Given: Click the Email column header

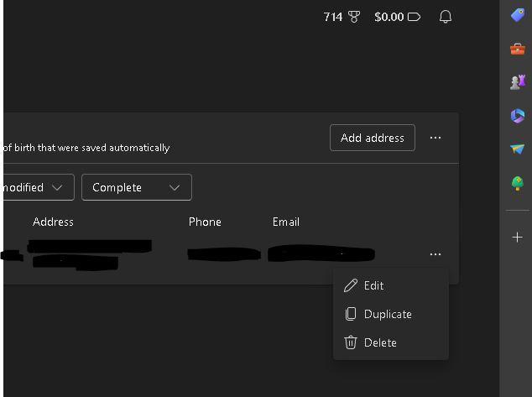Looking at the screenshot, I should click(285, 222).
